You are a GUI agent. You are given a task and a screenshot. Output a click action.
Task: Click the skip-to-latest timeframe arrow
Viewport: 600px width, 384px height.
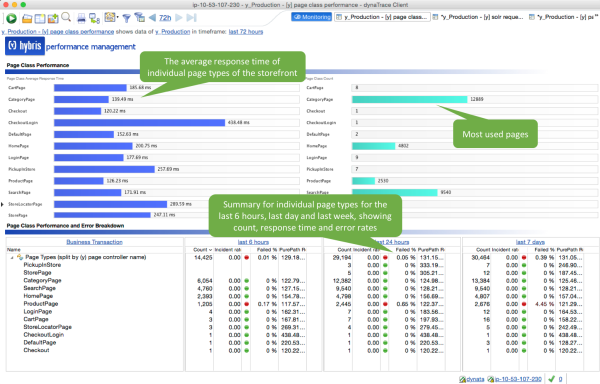pyautogui.click(x=191, y=18)
